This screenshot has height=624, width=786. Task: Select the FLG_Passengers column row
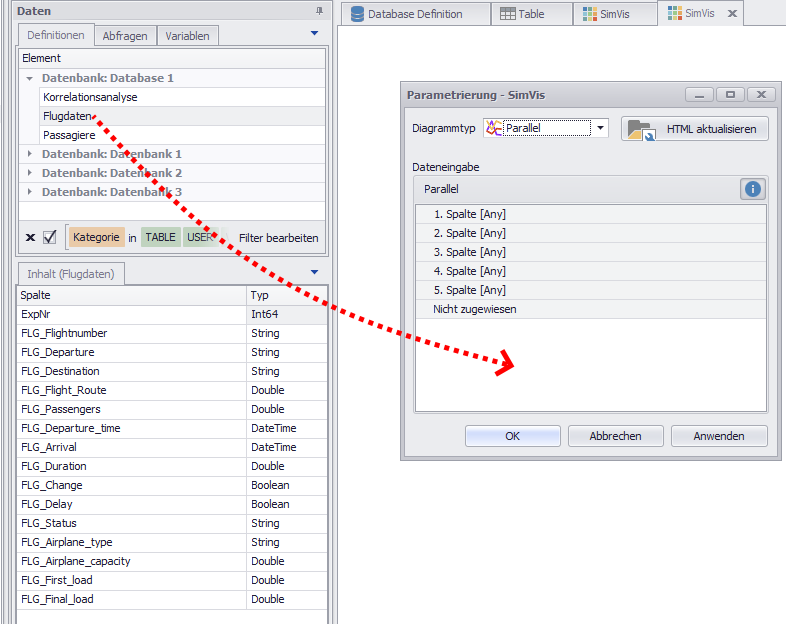(x=60, y=409)
